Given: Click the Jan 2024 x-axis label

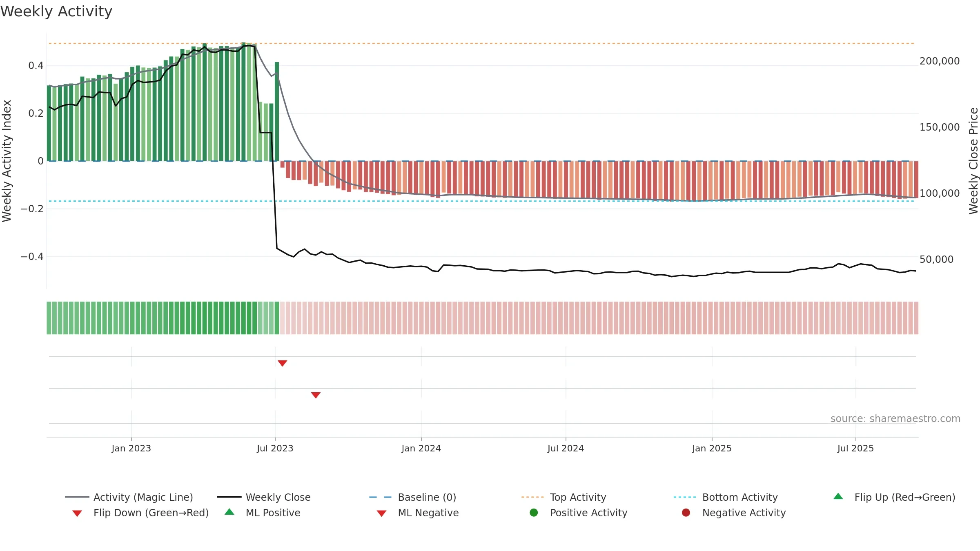Looking at the screenshot, I should pos(421,449).
